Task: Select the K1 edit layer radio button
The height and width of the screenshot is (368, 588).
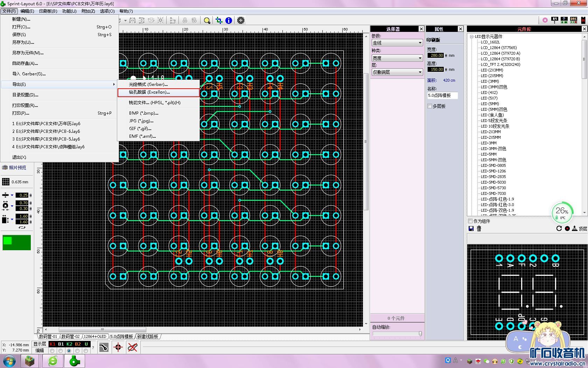Action: click(x=52, y=350)
